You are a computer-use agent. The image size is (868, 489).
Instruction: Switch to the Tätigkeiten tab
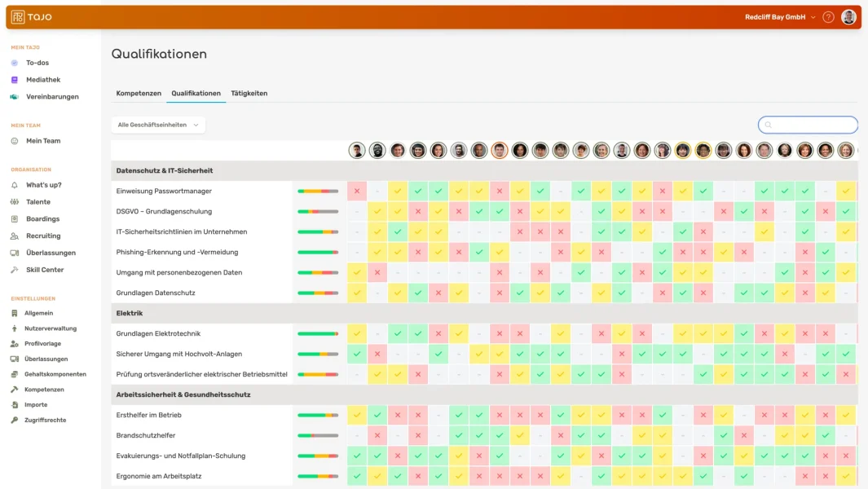(x=249, y=94)
